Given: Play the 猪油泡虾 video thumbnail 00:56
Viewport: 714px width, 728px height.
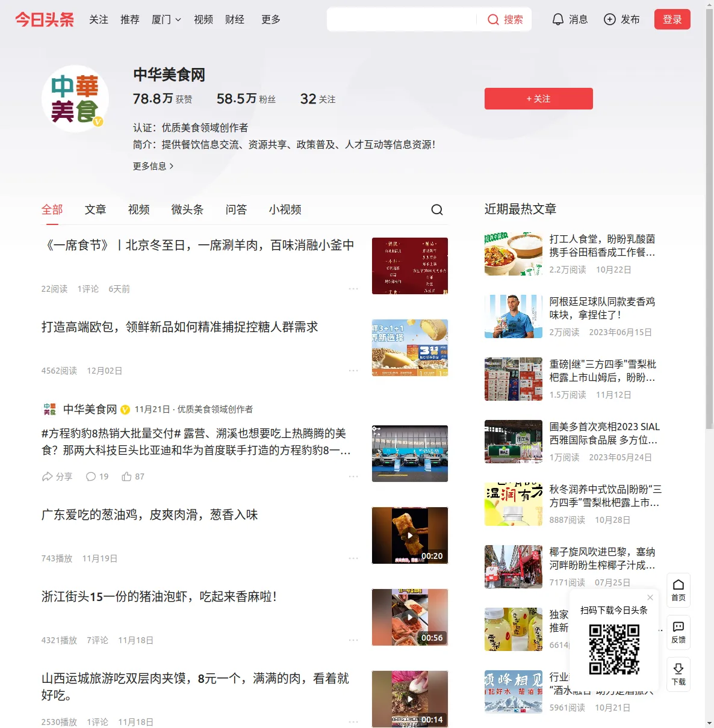Looking at the screenshot, I should click(410, 617).
